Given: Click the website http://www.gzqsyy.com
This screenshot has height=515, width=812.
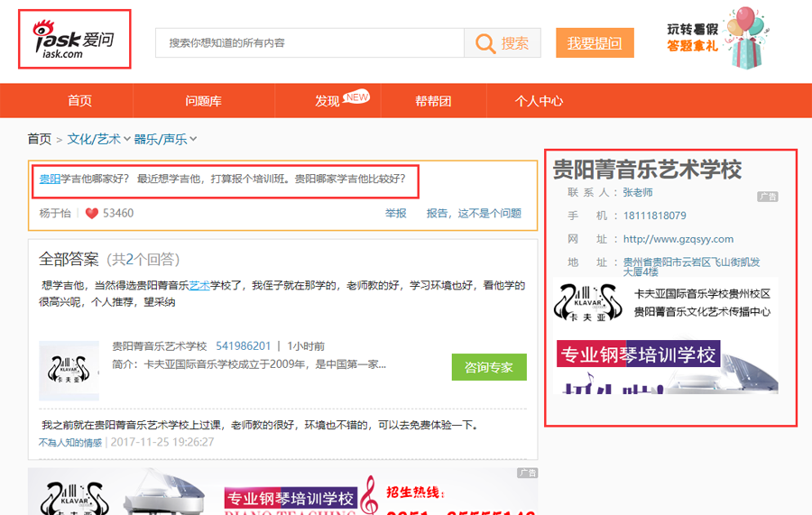Looking at the screenshot, I should pyautogui.click(x=678, y=239).
